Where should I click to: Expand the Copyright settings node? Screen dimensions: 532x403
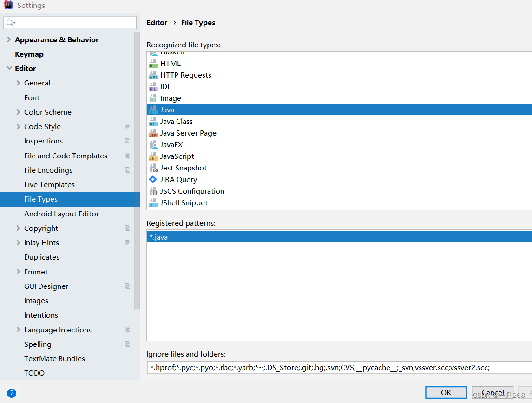point(18,228)
